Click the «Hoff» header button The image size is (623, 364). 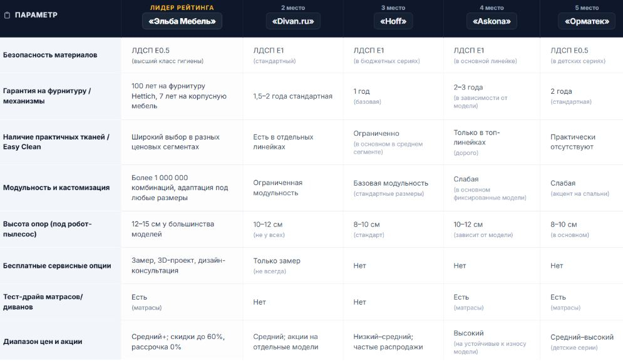click(393, 21)
